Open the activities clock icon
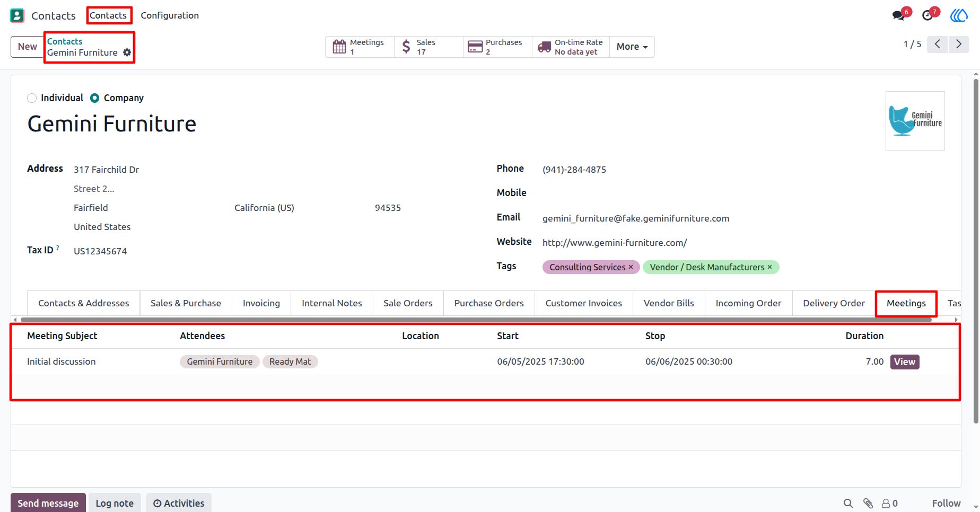 click(927, 15)
